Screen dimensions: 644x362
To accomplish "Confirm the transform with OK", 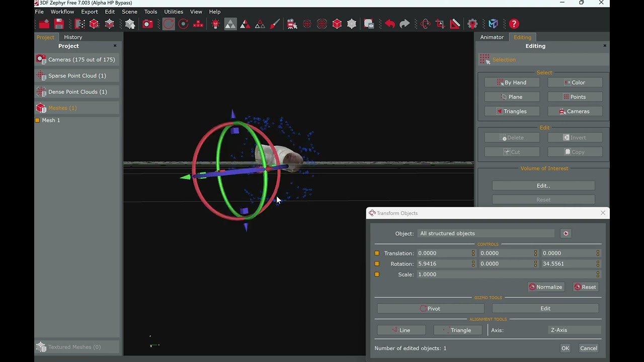I will click(x=566, y=348).
